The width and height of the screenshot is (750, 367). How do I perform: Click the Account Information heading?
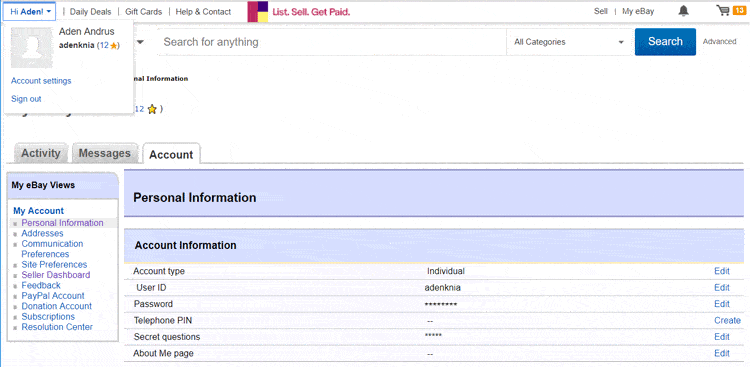[x=186, y=245]
